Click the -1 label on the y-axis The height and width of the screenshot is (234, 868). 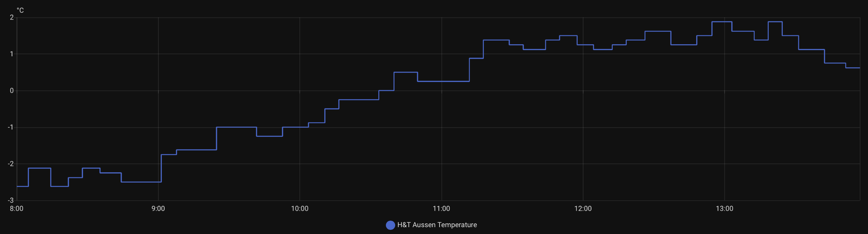click(x=11, y=127)
